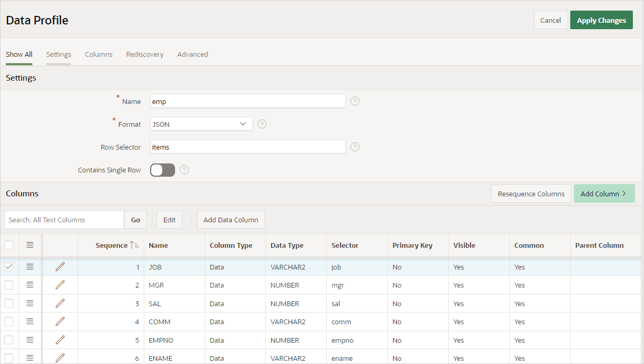
Task: Open row actions menu for JOB row
Action: click(30, 267)
